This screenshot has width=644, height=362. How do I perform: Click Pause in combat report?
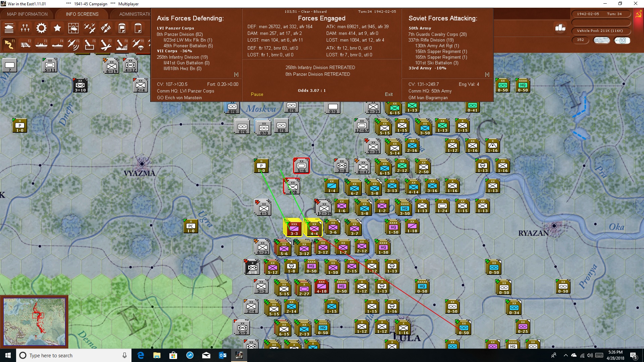point(257,94)
